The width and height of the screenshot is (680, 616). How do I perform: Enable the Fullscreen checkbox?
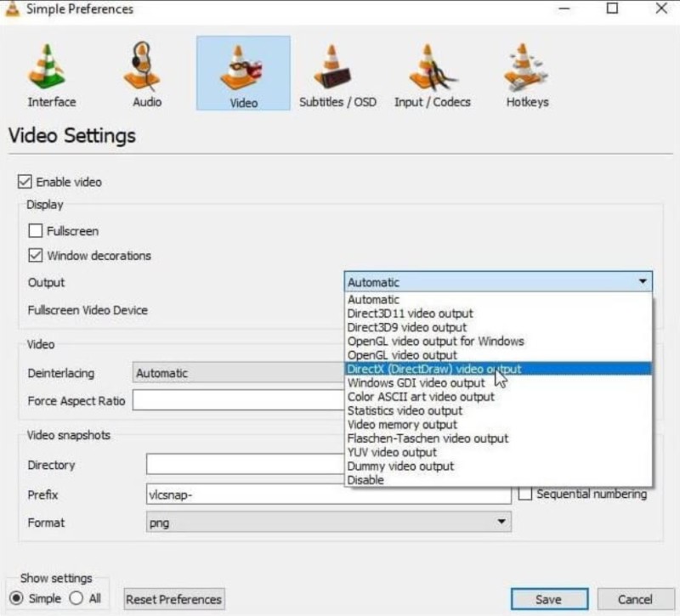(x=34, y=230)
